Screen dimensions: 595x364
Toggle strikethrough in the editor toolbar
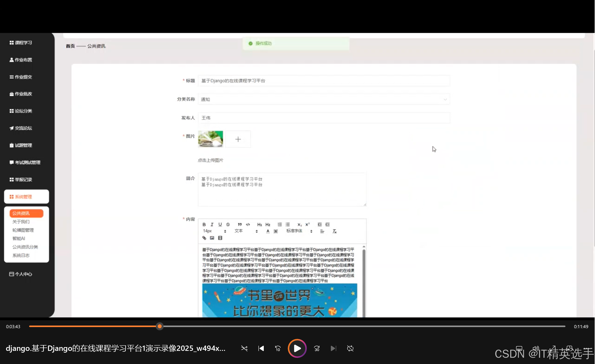point(228,224)
